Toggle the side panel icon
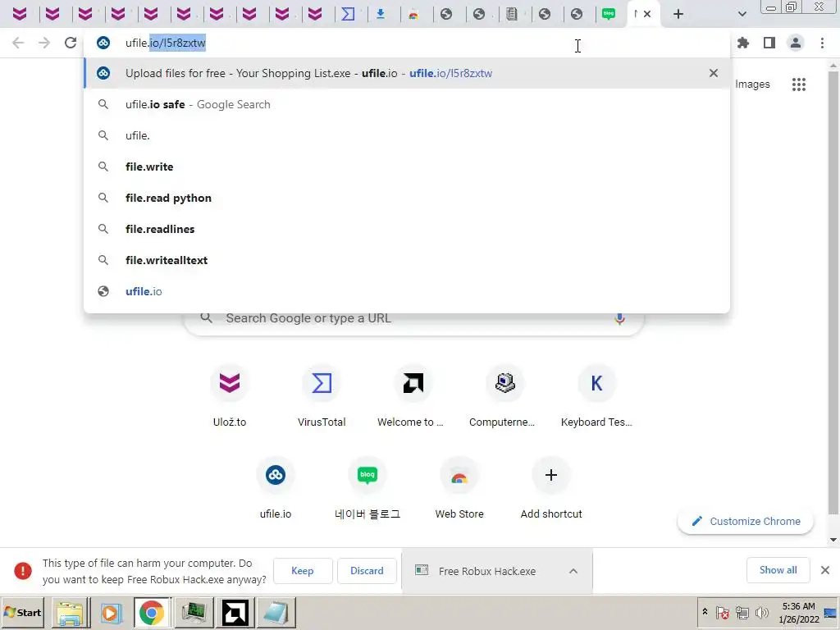Viewport: 840px width, 630px height. (x=769, y=43)
